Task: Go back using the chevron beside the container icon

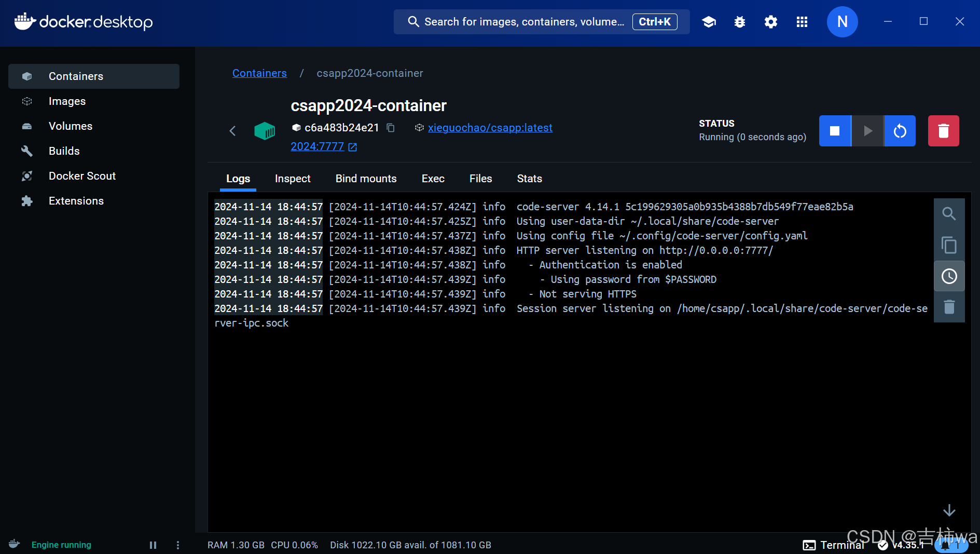Action: click(x=232, y=131)
